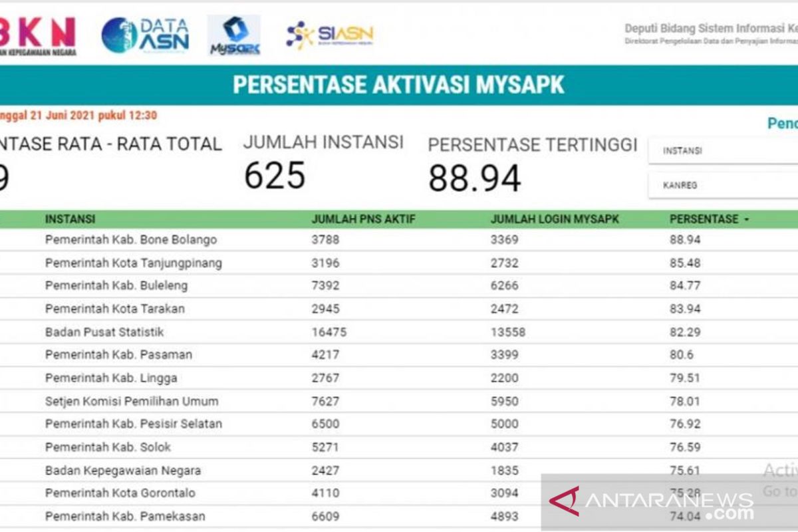This screenshot has width=798, height=532.
Task: Click the PNS aktif value 6609
Action: point(325,516)
